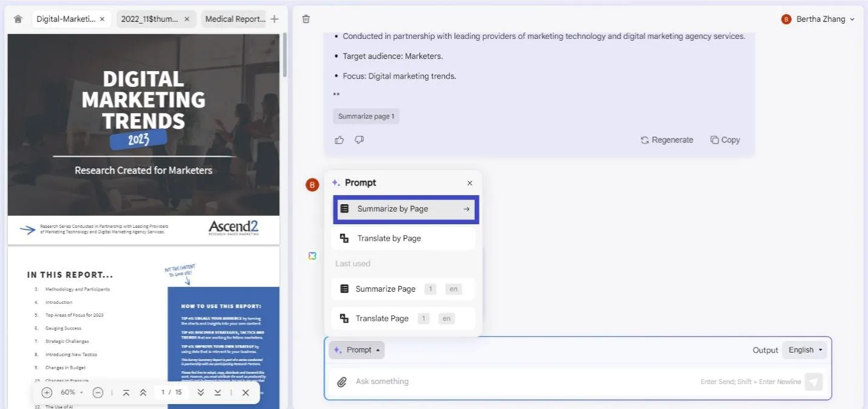Click Bertha Zhang profile avatar
This screenshot has width=868, height=409.
(787, 19)
